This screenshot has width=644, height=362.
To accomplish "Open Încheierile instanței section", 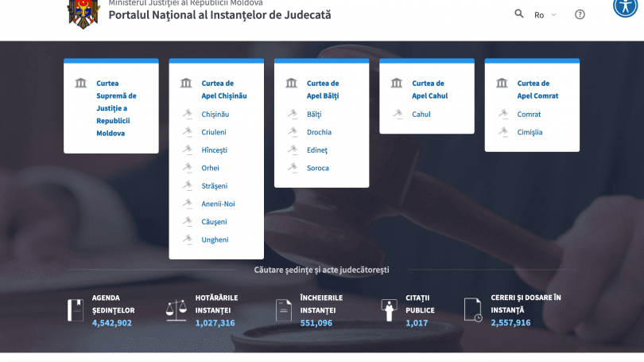I will [x=321, y=304].
